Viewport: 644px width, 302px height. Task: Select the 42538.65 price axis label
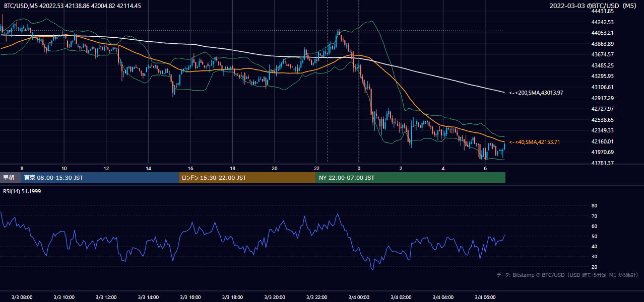pyautogui.click(x=603, y=120)
